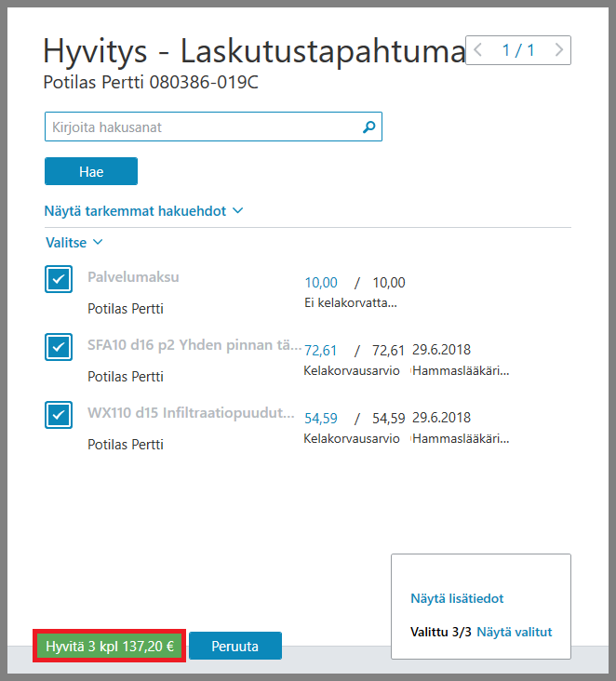Click the 54,59 amount link
This screenshot has width=616, height=681.
point(321,419)
